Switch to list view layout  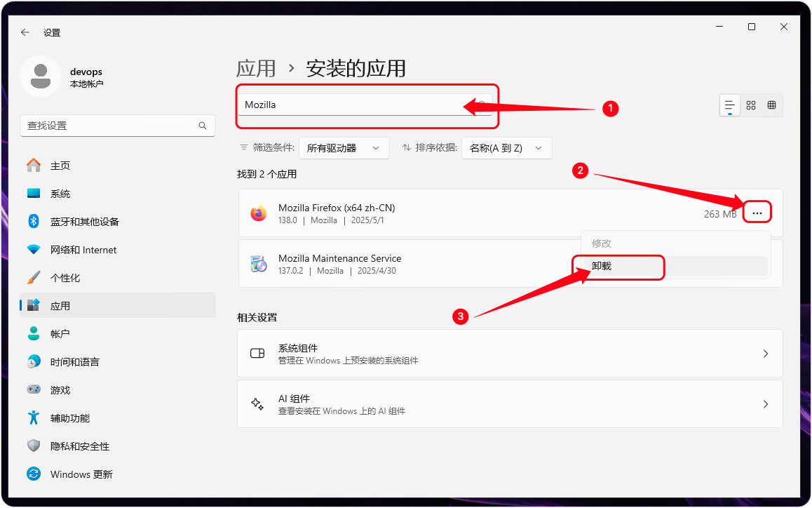click(x=730, y=105)
